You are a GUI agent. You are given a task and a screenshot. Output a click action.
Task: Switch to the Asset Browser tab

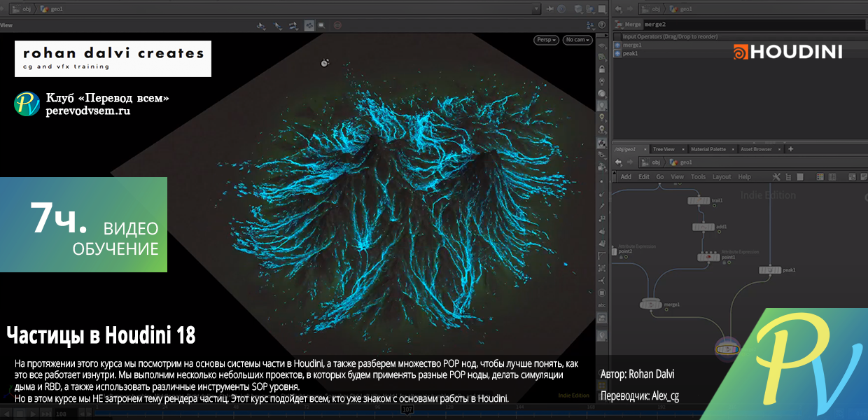[756, 149]
